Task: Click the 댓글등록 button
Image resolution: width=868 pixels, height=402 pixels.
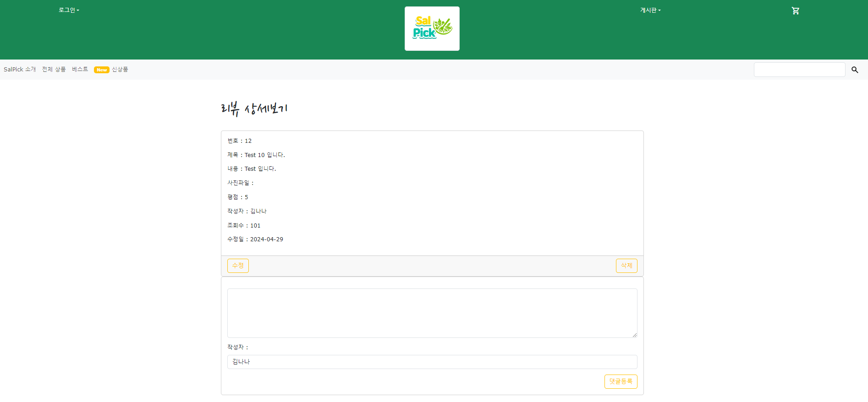Action: 621,381
